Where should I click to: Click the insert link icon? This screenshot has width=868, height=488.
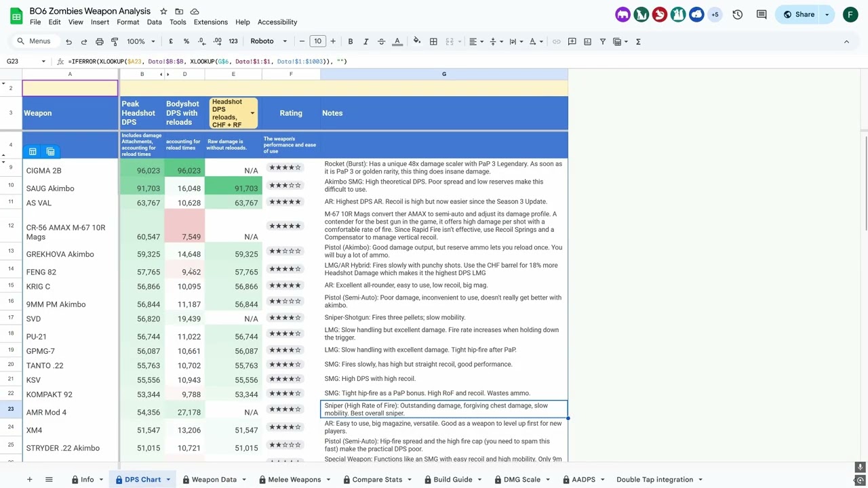point(557,41)
